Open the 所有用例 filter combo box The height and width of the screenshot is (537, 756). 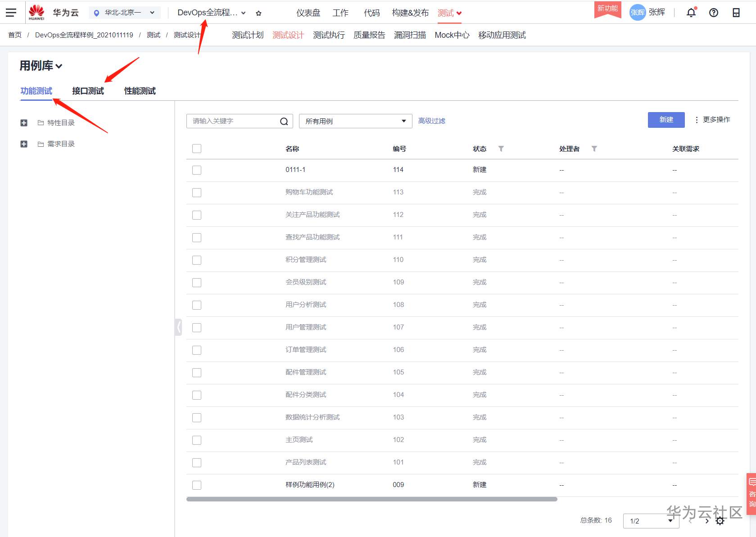(x=356, y=121)
